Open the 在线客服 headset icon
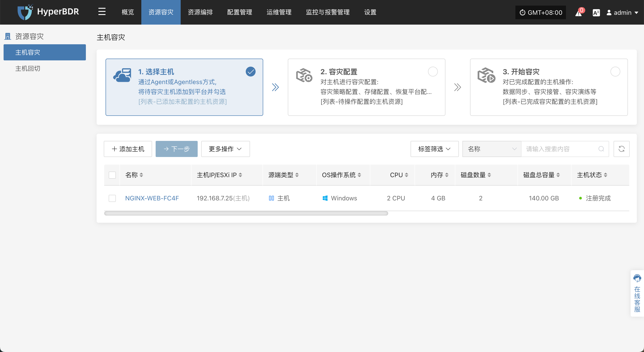Viewport: 644px width, 352px height. click(x=637, y=278)
